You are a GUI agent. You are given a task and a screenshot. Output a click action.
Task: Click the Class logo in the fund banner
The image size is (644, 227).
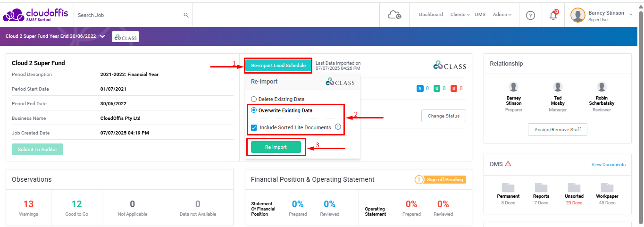(125, 36)
